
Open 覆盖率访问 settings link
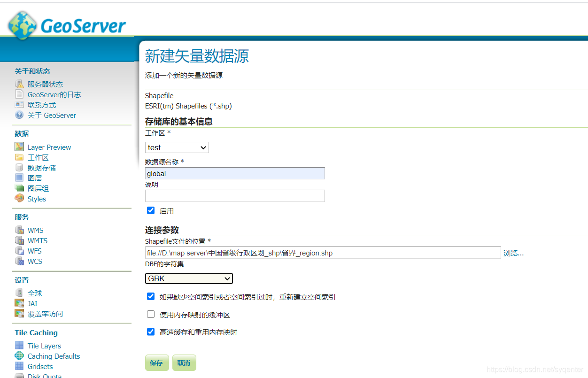click(45, 314)
